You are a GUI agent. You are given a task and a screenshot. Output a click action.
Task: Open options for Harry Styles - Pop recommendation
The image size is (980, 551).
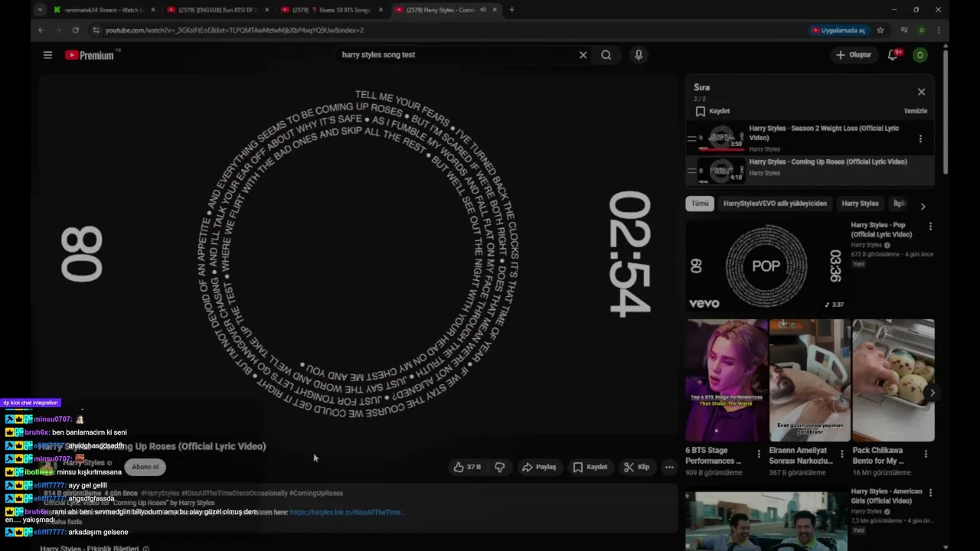(930, 227)
